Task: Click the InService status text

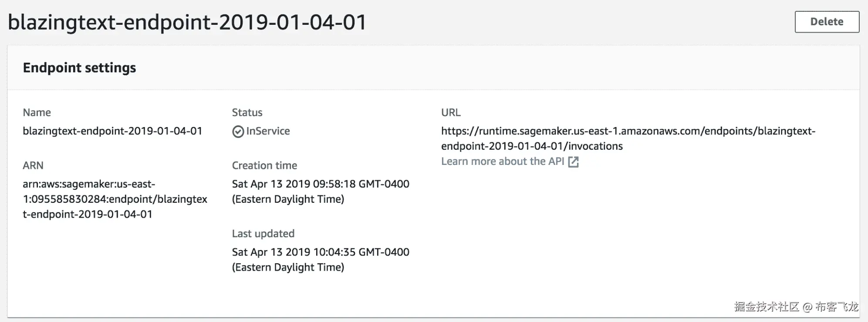Action: [x=268, y=131]
